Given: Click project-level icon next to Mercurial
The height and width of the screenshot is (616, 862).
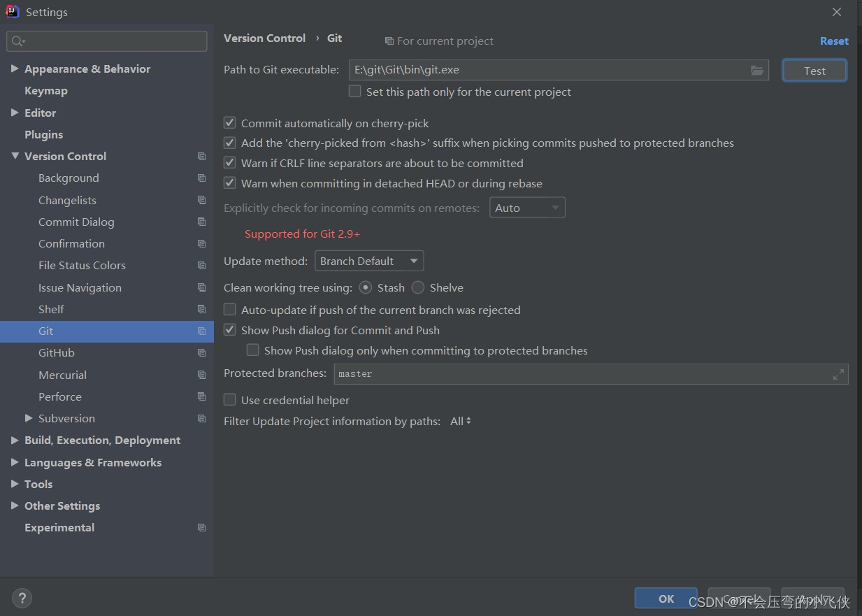Looking at the screenshot, I should tap(201, 375).
